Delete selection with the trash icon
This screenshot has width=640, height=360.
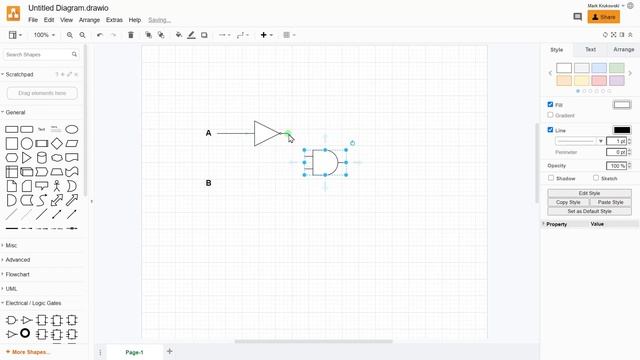click(131, 35)
